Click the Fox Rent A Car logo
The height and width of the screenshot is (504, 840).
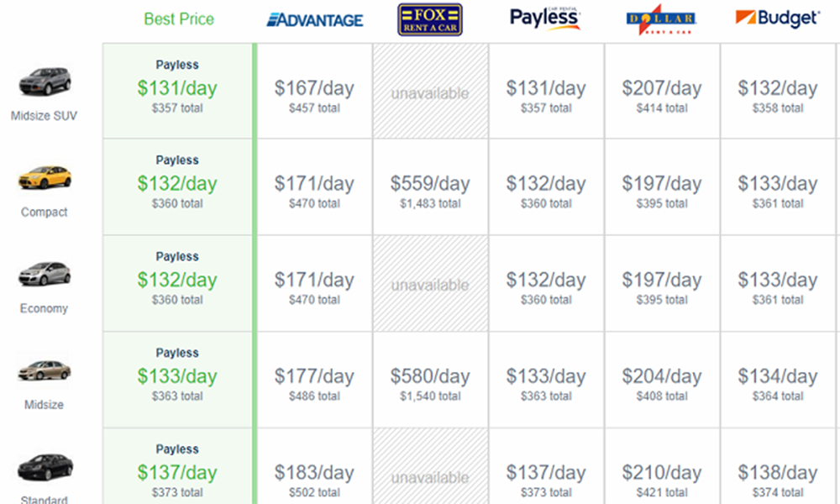pyautogui.click(x=430, y=19)
